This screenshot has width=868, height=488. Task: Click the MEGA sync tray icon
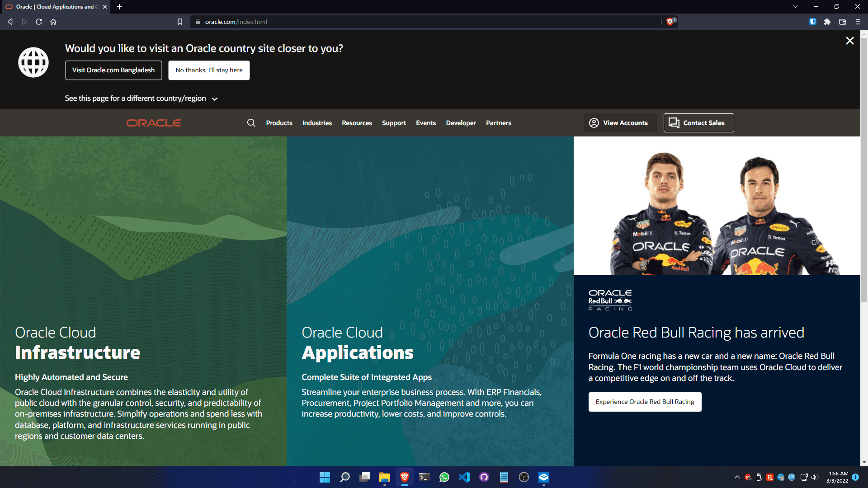click(x=748, y=477)
